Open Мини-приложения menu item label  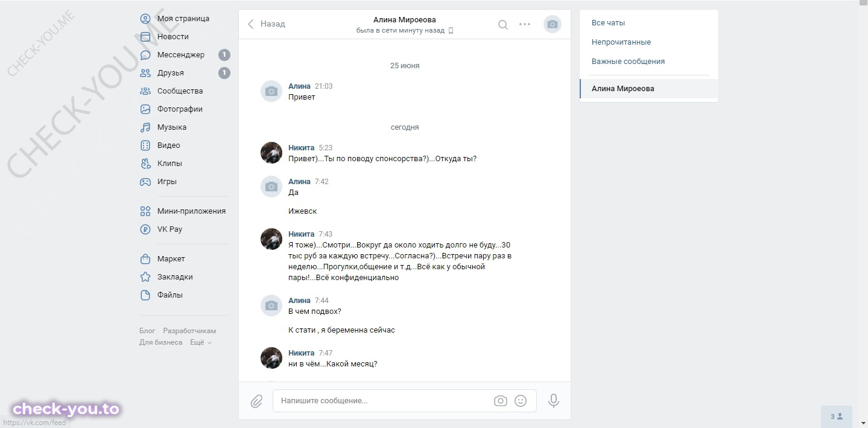tap(191, 211)
